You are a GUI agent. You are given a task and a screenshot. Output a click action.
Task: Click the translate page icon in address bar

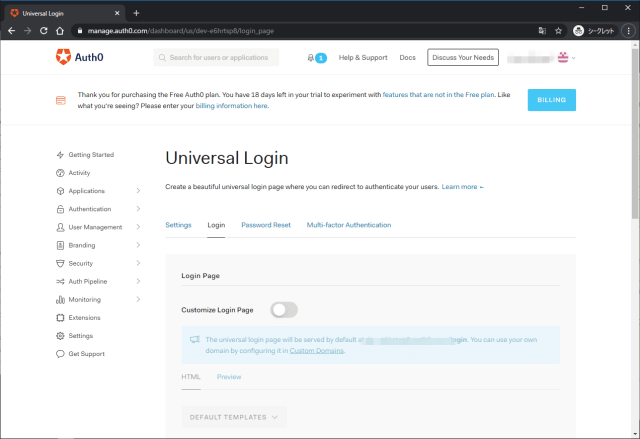point(542,31)
